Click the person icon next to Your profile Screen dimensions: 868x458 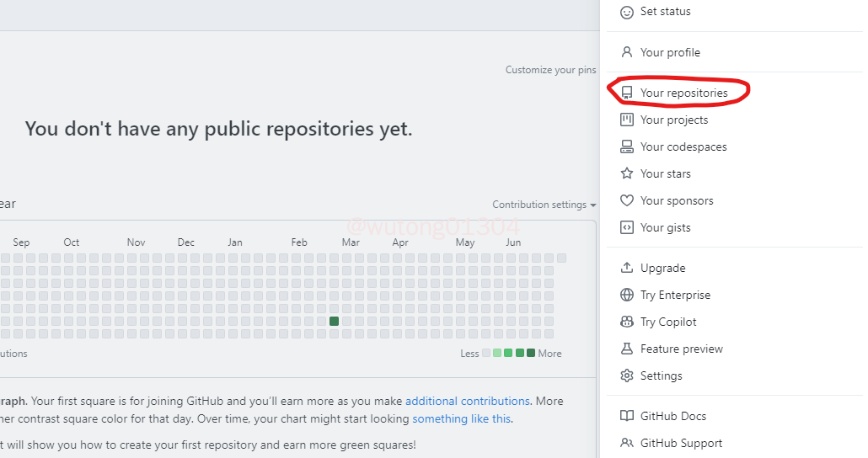click(x=626, y=52)
